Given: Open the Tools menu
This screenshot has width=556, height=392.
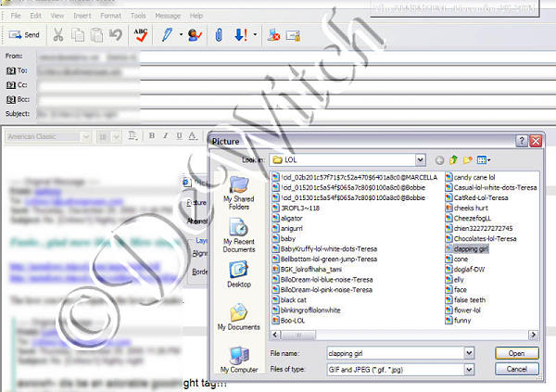Looking at the screenshot, I should tap(138, 16).
